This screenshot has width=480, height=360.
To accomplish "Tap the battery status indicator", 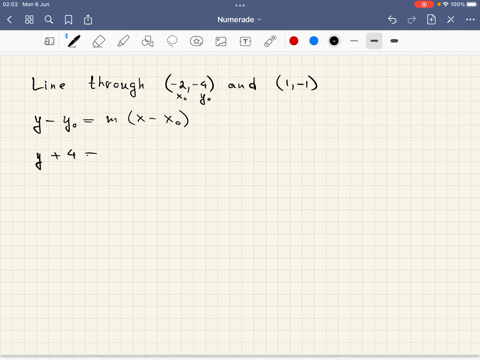I will (472, 4).
